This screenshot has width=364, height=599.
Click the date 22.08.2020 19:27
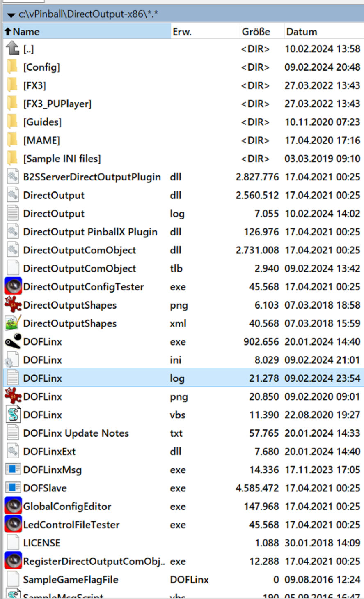coord(323,415)
